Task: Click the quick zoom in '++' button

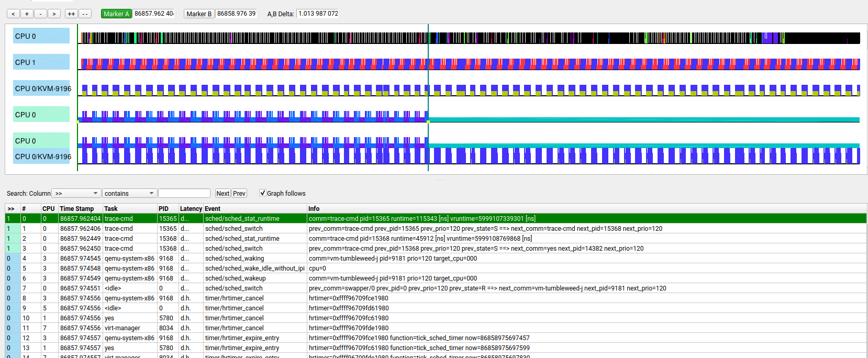Action: click(71, 14)
